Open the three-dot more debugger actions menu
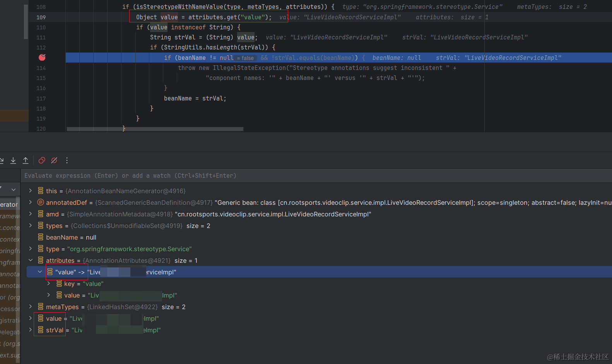Viewport: 612px width, 364px height. pyautogui.click(x=67, y=160)
